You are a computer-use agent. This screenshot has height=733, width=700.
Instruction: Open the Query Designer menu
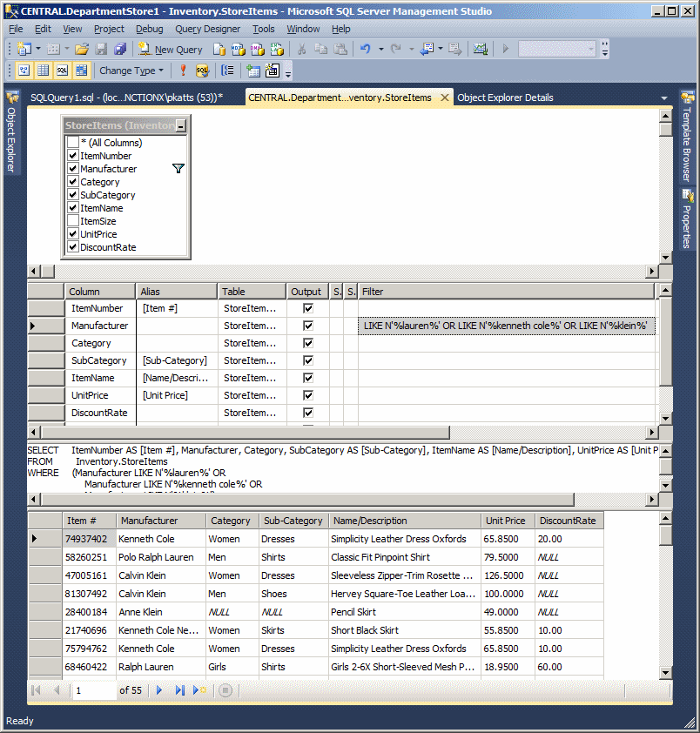[x=207, y=29]
